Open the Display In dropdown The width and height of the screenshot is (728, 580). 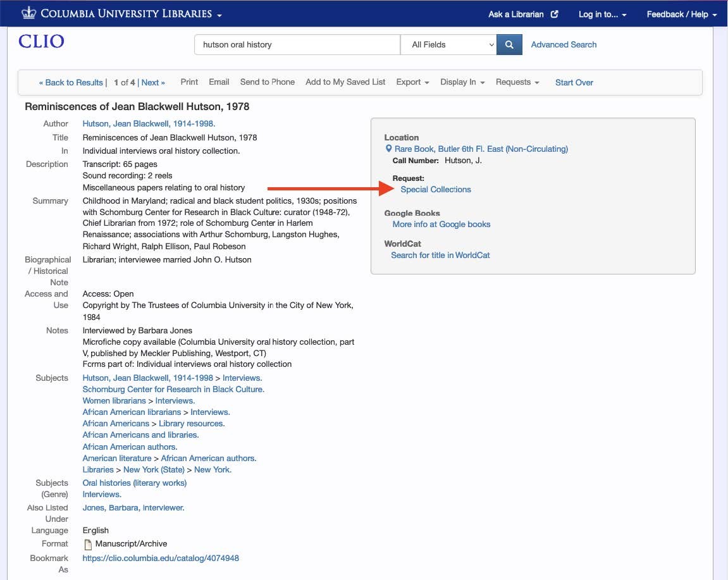pyautogui.click(x=462, y=82)
